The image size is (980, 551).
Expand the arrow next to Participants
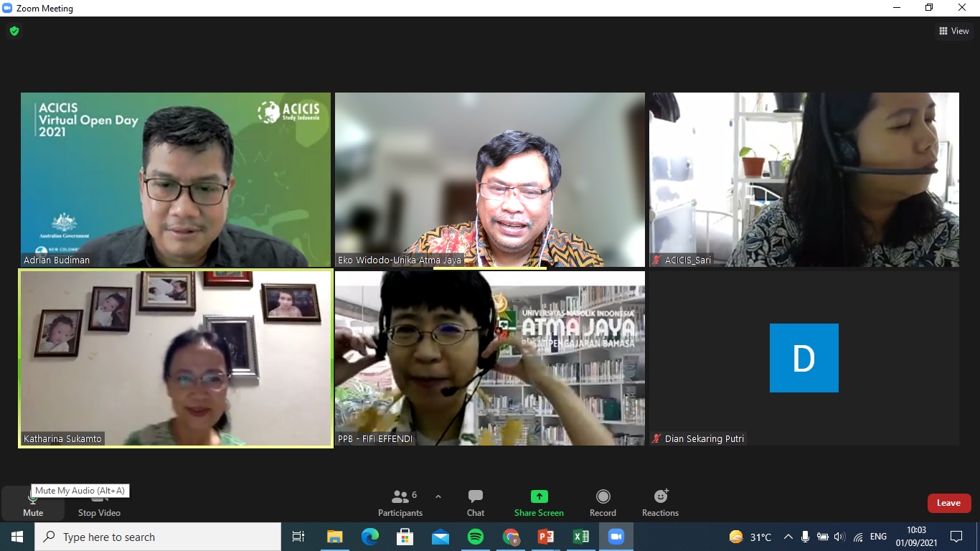(x=438, y=496)
